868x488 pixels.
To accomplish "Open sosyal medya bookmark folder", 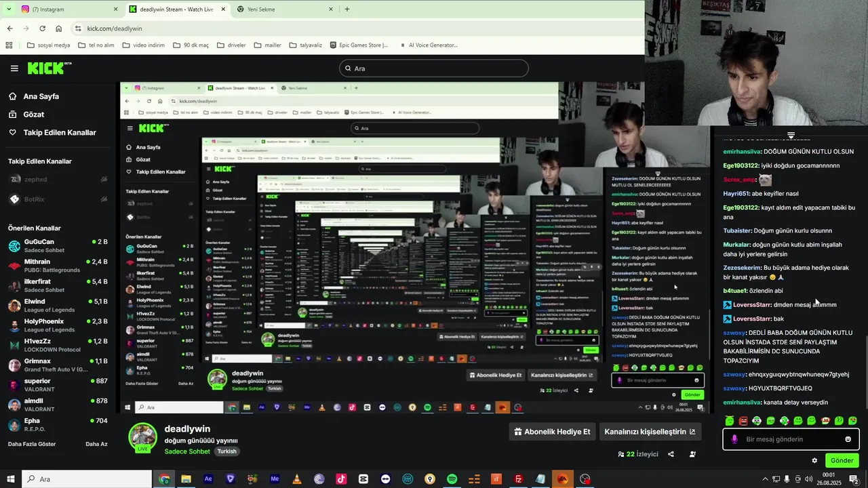I will pyautogui.click(x=48, y=45).
